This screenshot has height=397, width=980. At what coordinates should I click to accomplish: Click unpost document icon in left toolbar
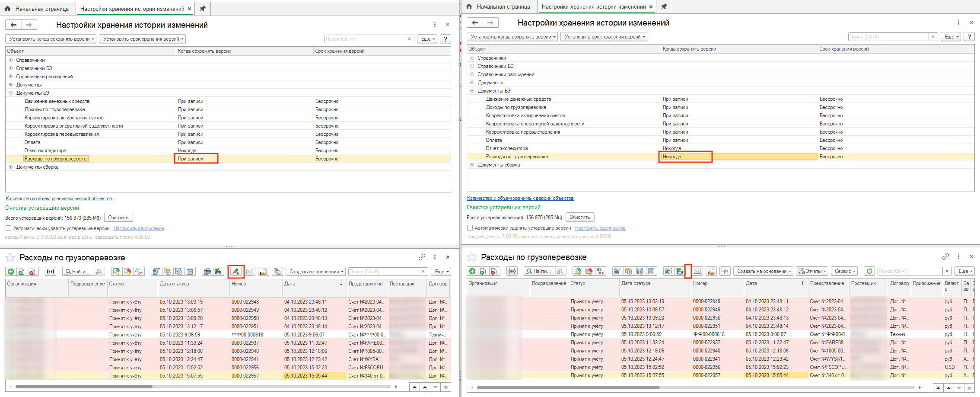tap(127, 272)
